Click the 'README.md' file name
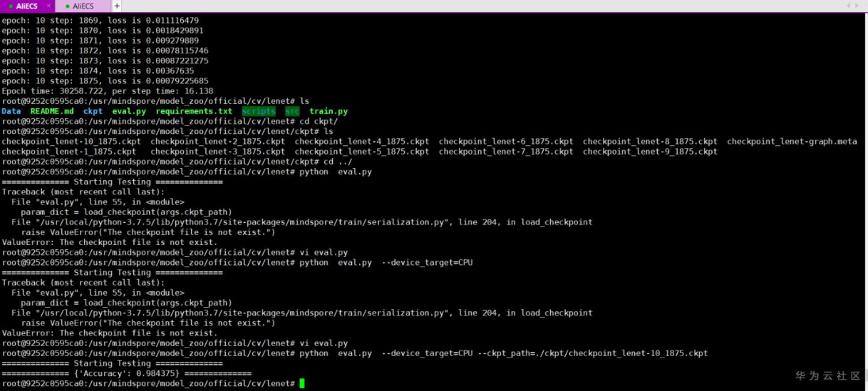This screenshot has height=391, width=868. tap(52, 111)
